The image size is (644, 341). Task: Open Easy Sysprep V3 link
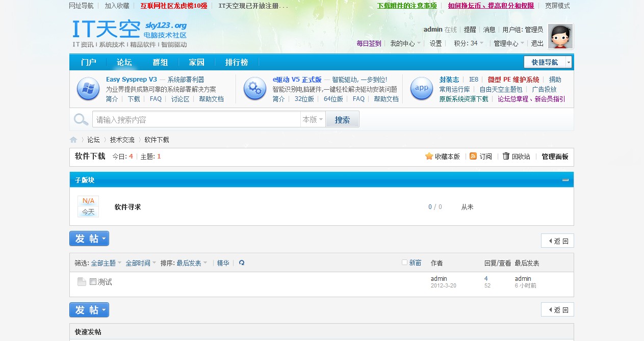coord(132,80)
